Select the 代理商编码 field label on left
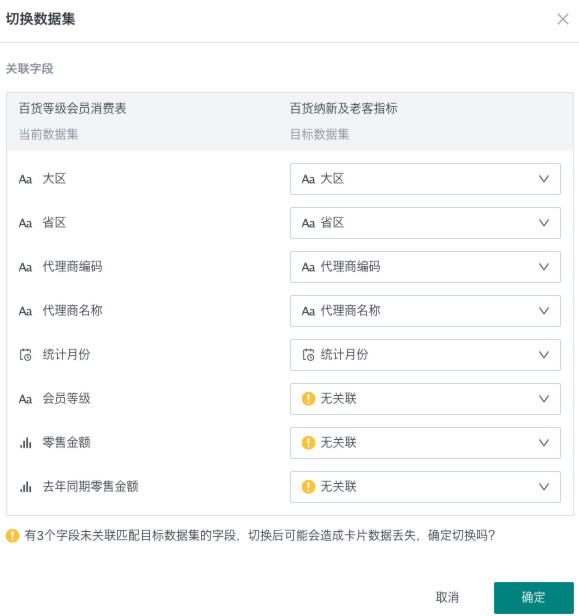This screenshot has width=579, height=616. 72,267
